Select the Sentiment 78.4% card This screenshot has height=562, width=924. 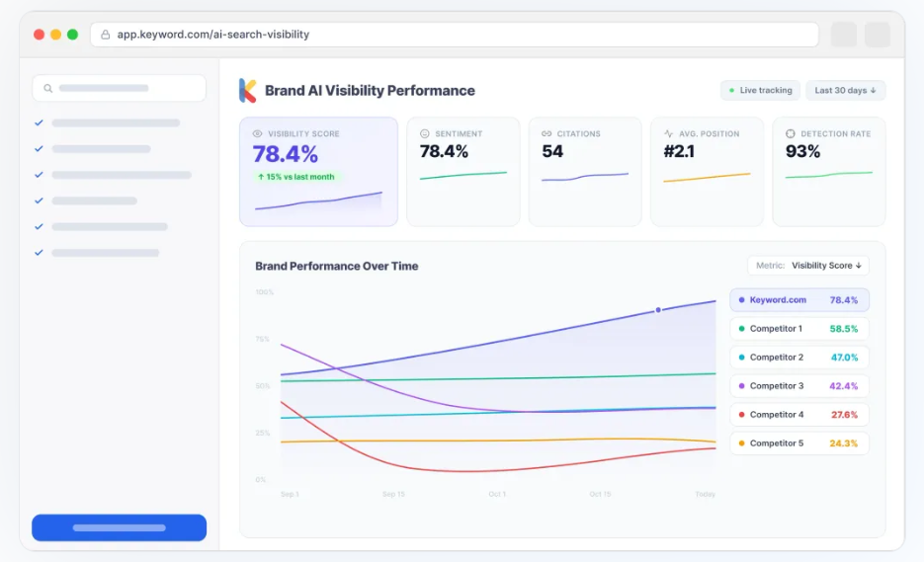point(463,172)
